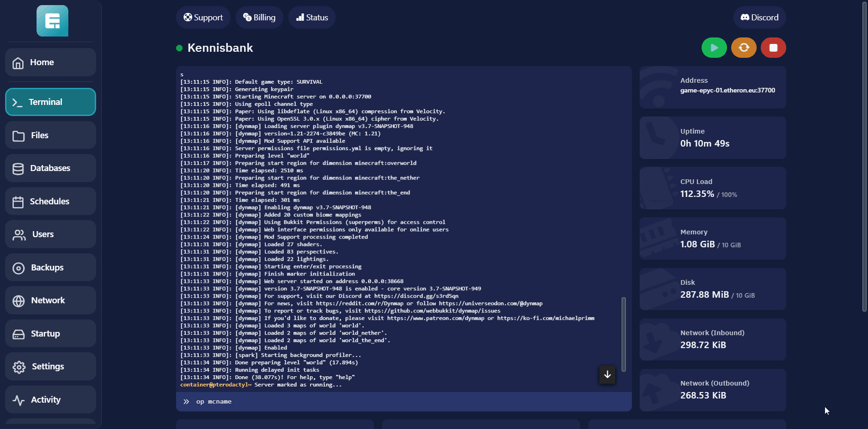Viewport: 868px width, 429px height.
Task: View the Activity log page
Action: 50,400
